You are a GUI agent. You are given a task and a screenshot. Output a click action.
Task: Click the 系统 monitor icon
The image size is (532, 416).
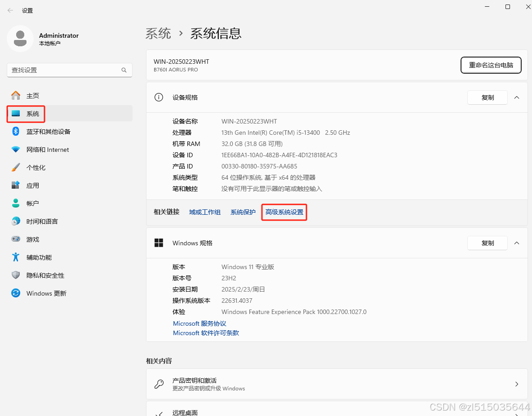(16, 113)
